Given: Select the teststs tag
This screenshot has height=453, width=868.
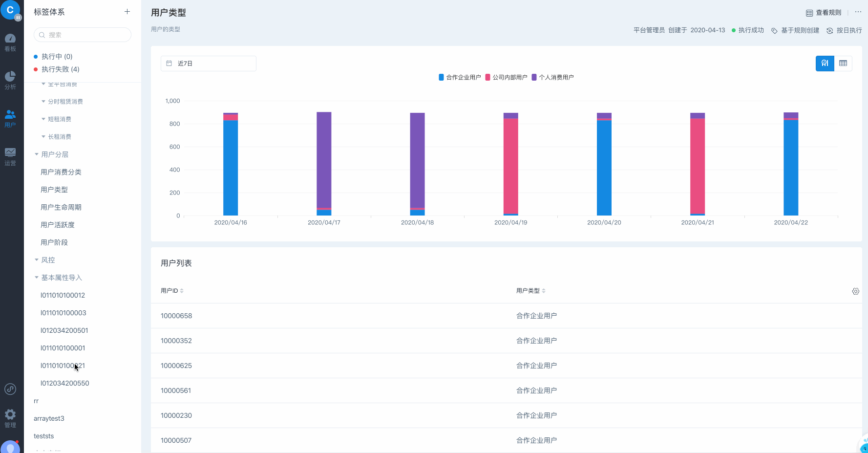Looking at the screenshot, I should (x=44, y=436).
